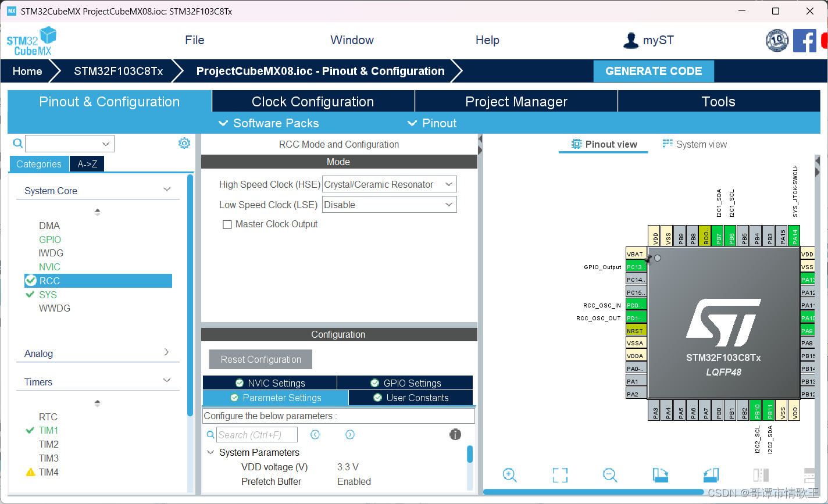Click the search magnifier in the categories panel

tap(18, 143)
